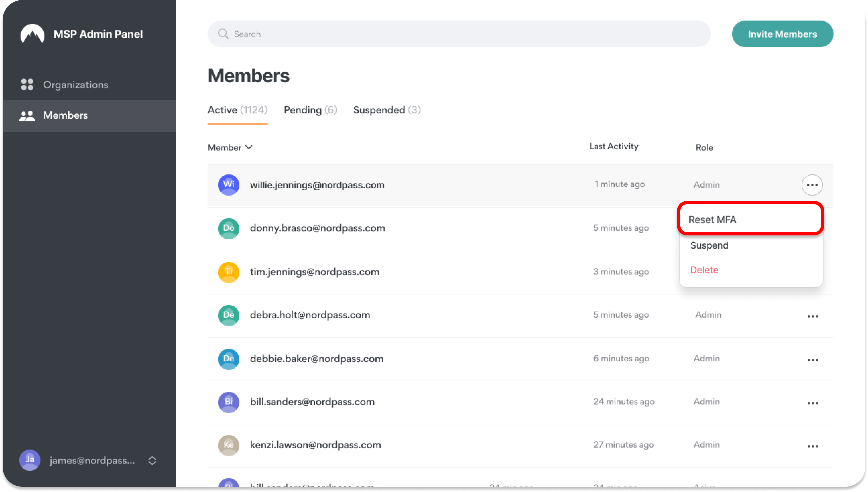
Task: Click '3 minutes ago' for tim.jennings
Action: pos(621,272)
